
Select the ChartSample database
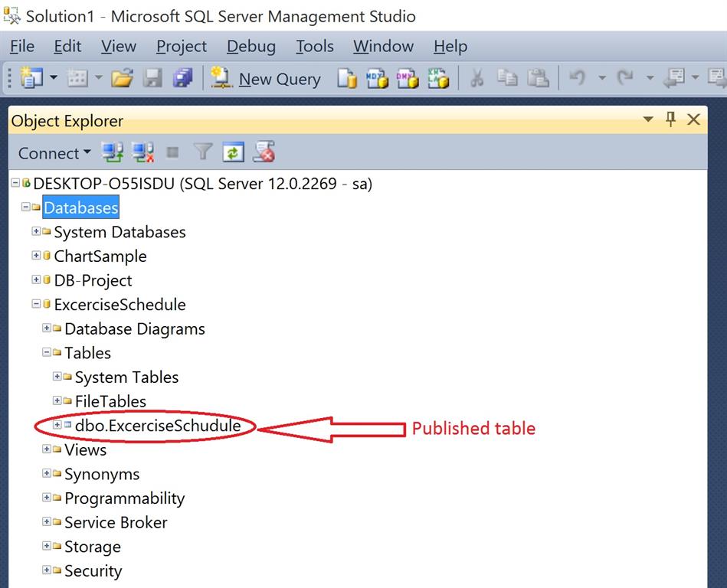coord(100,256)
